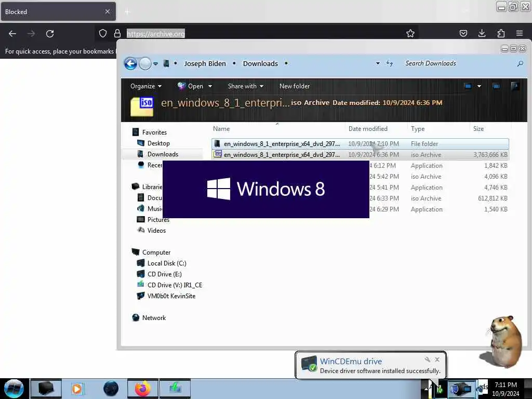Select the en_windows_8_1 iso Archive row

(x=360, y=155)
